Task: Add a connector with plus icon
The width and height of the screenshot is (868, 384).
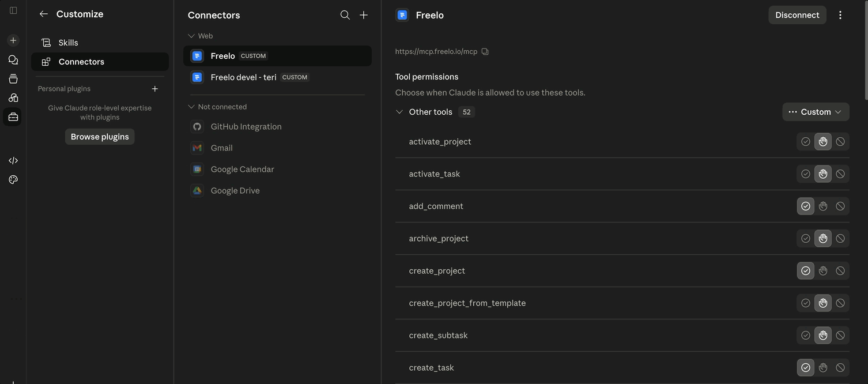Action: (x=364, y=15)
